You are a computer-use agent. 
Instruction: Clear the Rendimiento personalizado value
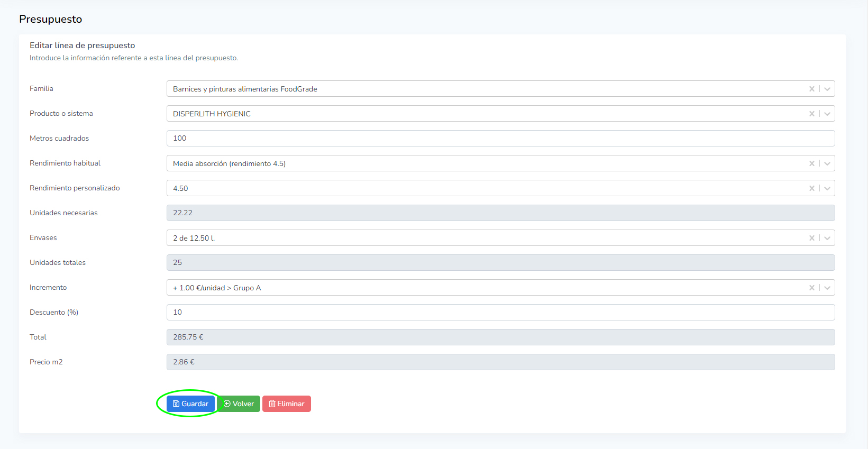811,188
